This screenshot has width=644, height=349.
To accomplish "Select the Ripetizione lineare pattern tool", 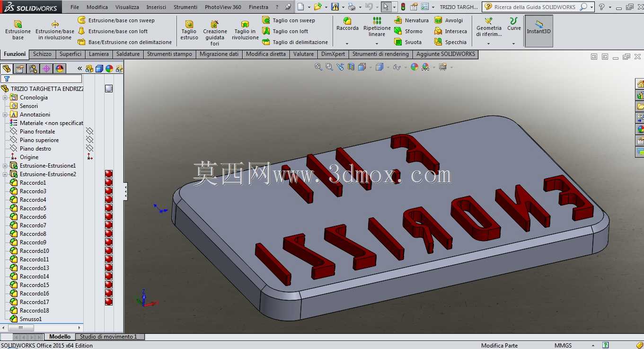I will tap(377, 27).
